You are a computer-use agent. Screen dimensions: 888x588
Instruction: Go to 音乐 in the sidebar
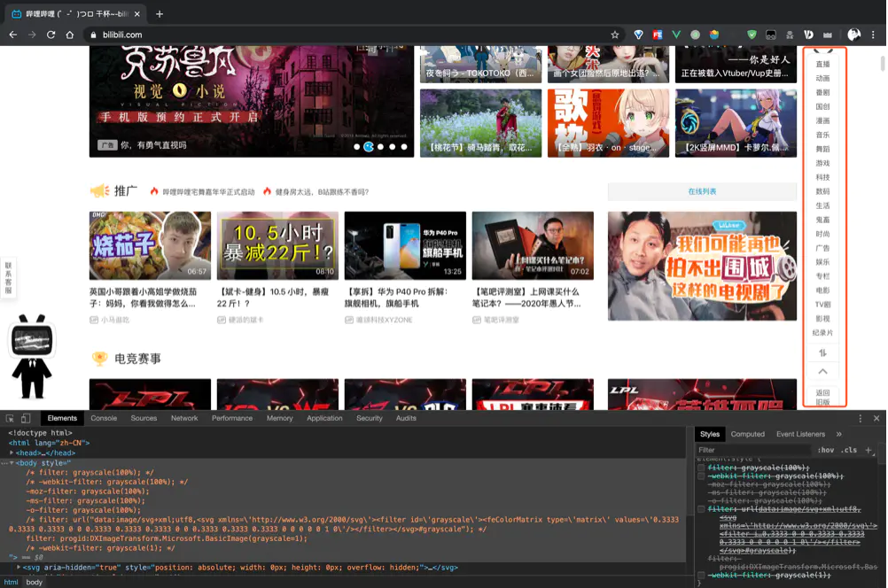click(823, 135)
